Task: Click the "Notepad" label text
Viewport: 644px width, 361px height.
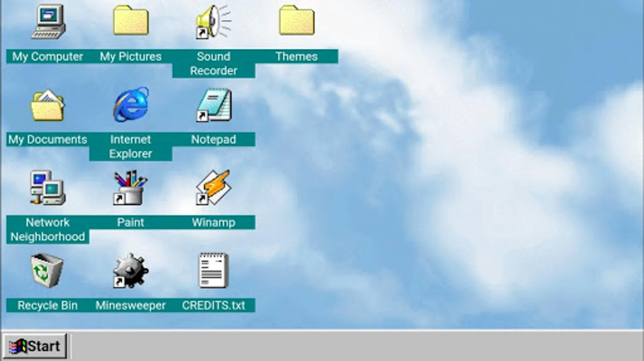Action: click(x=214, y=140)
